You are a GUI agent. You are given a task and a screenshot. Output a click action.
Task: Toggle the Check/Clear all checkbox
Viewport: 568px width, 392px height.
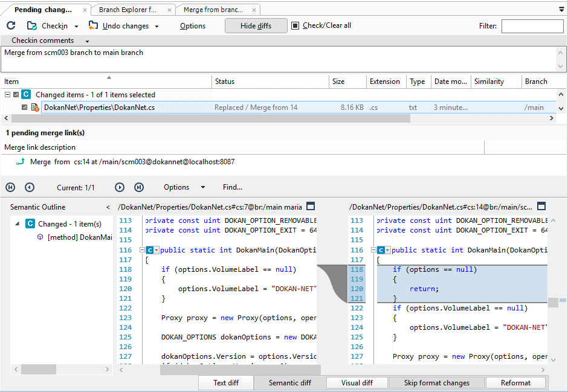point(295,25)
